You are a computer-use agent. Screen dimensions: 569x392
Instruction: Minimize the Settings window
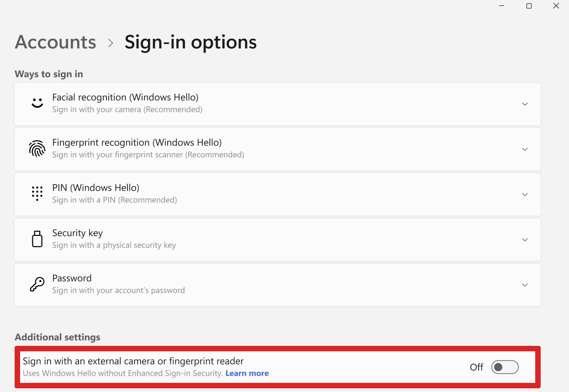pos(502,6)
